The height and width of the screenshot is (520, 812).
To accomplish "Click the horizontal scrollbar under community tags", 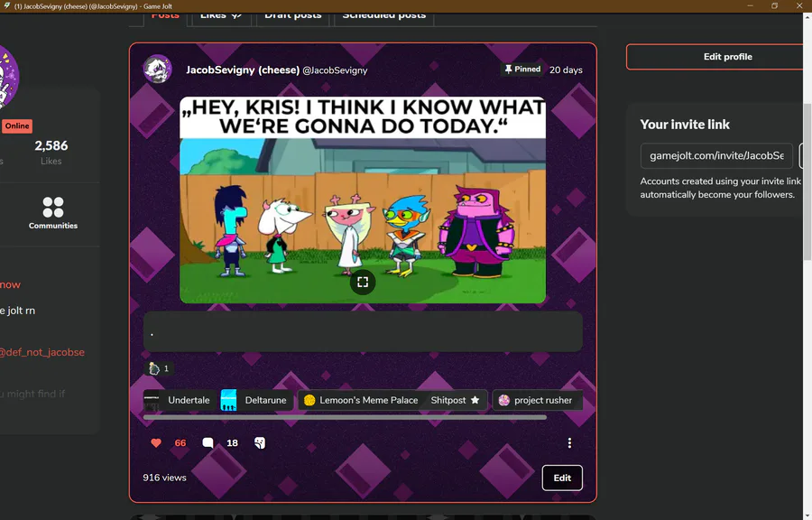I will (345, 416).
